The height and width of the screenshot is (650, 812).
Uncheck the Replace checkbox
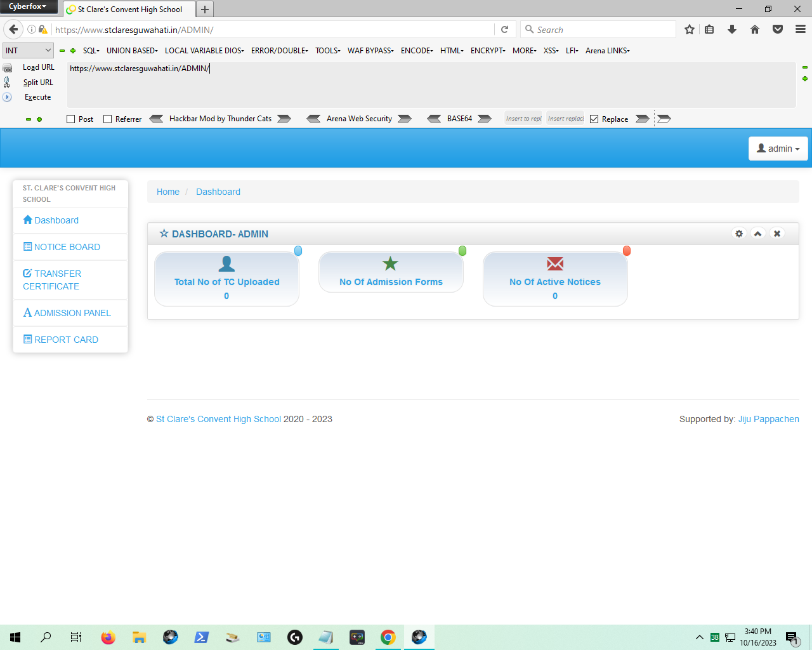(594, 119)
